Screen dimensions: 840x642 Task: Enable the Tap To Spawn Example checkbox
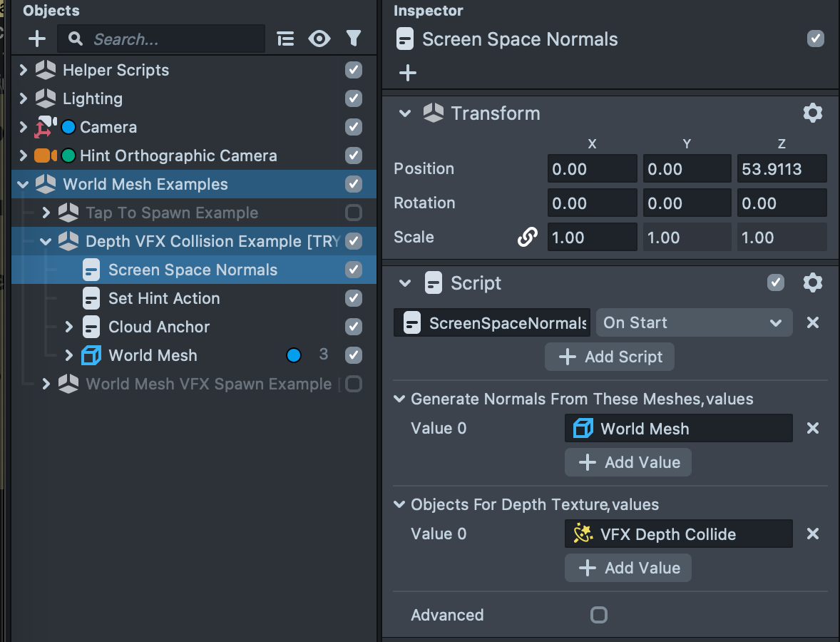(353, 213)
